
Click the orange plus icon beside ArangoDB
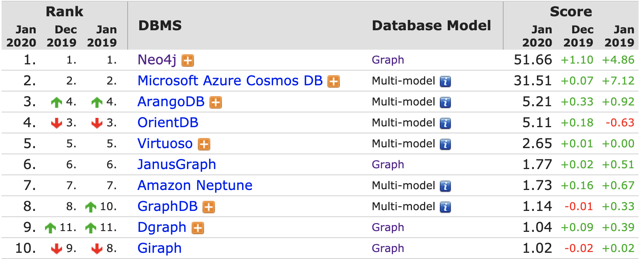pos(216,102)
